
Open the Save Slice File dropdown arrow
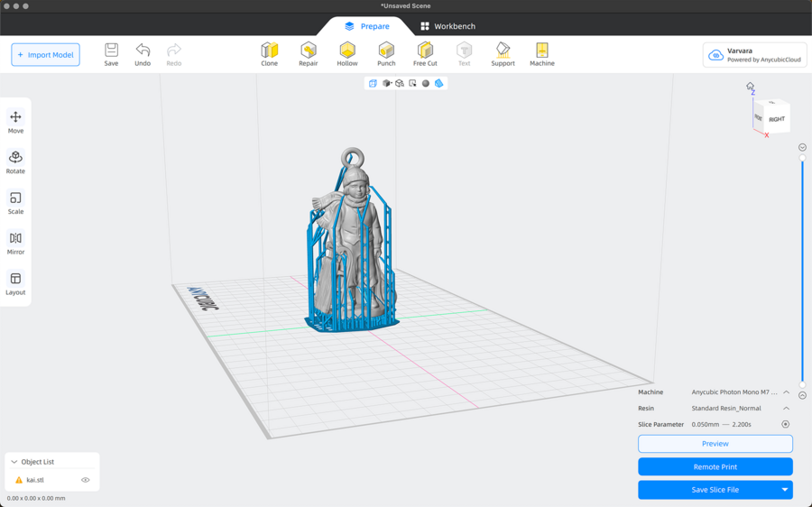click(784, 490)
